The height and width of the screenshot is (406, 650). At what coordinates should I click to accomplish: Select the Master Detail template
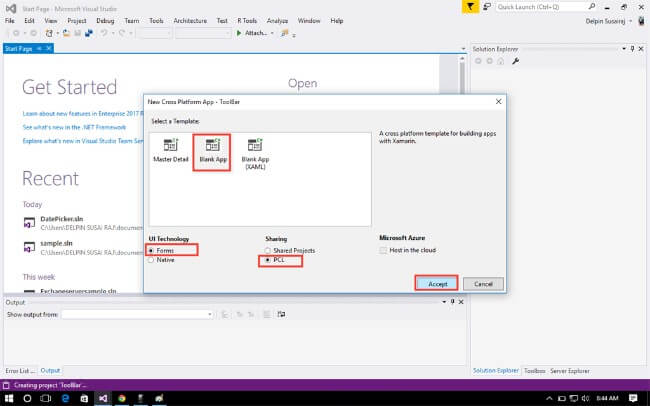click(x=170, y=151)
